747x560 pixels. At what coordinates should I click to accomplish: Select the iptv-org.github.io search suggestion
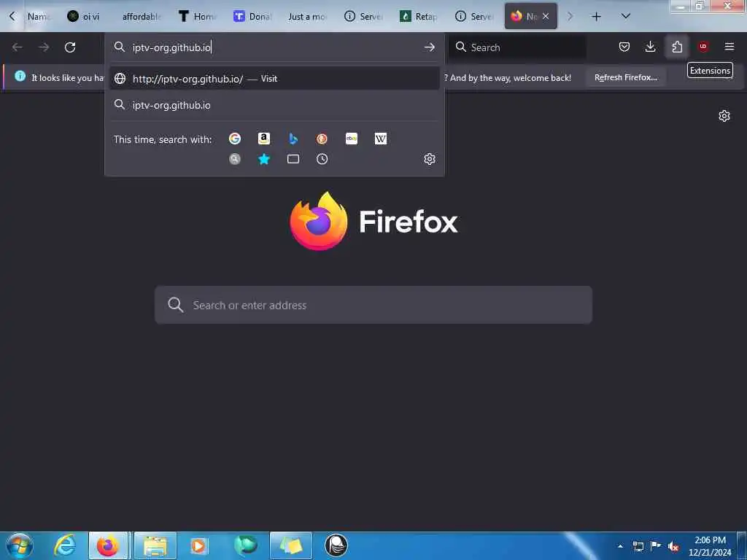[274, 105]
